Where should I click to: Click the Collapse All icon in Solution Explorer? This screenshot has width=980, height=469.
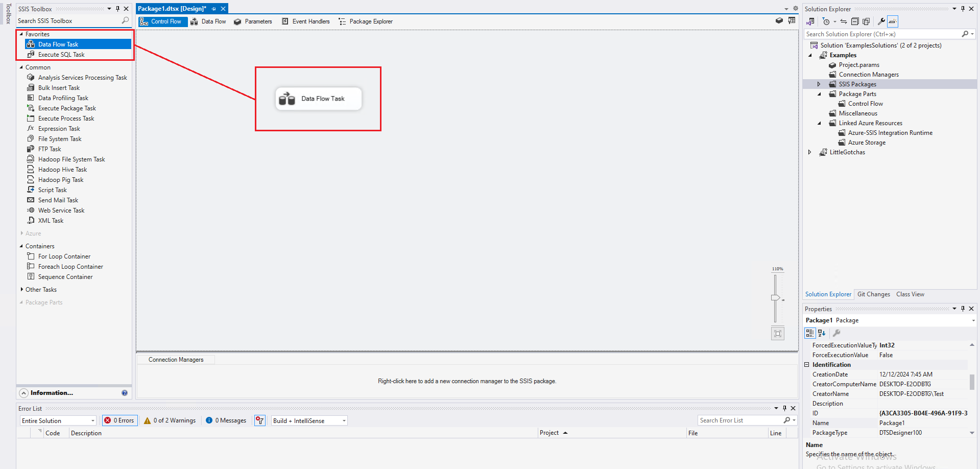(855, 21)
